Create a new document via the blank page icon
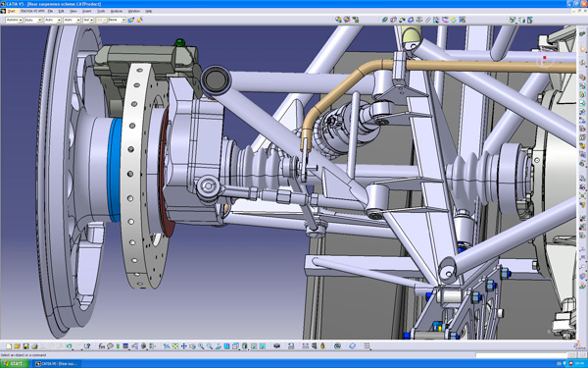588x368 pixels. (9, 346)
